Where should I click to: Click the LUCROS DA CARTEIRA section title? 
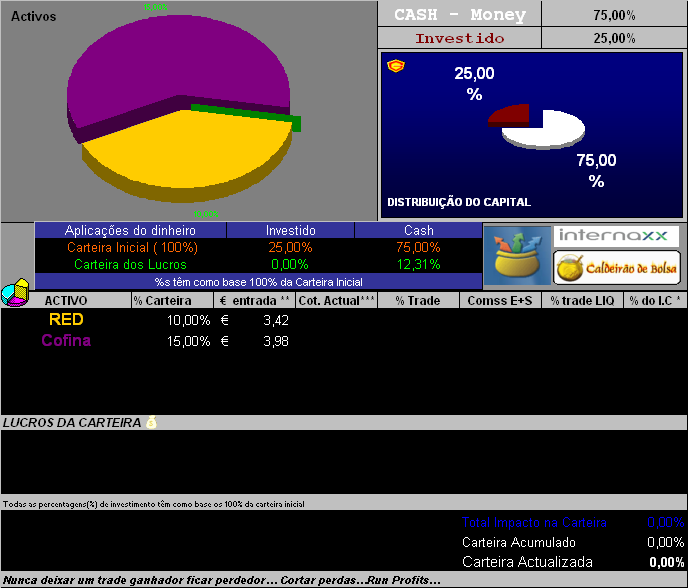(72, 423)
